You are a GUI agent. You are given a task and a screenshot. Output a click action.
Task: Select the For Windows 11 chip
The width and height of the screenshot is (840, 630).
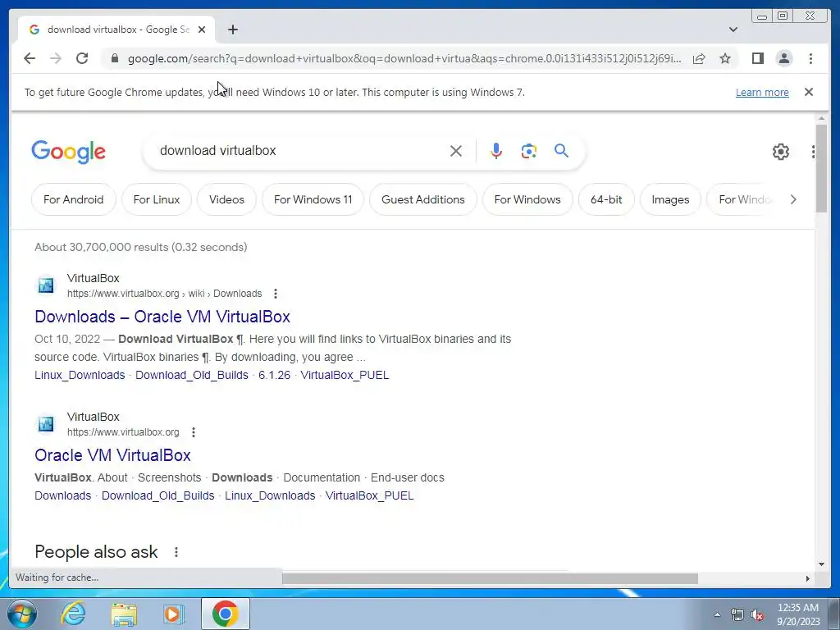click(313, 199)
